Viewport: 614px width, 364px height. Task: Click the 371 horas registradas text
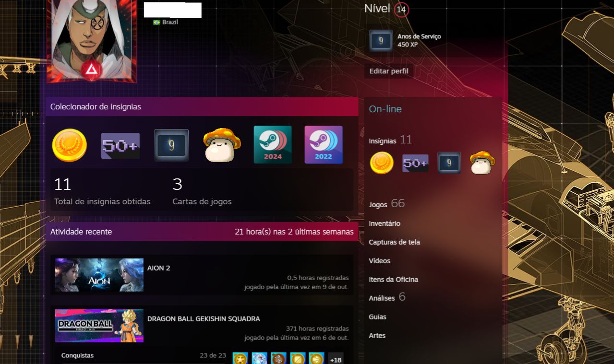tap(317, 329)
